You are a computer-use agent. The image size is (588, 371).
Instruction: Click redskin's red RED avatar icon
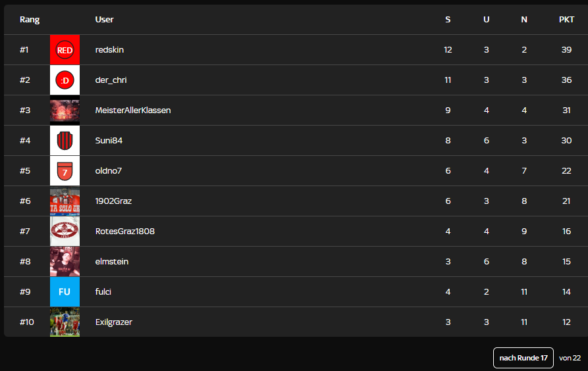65,50
